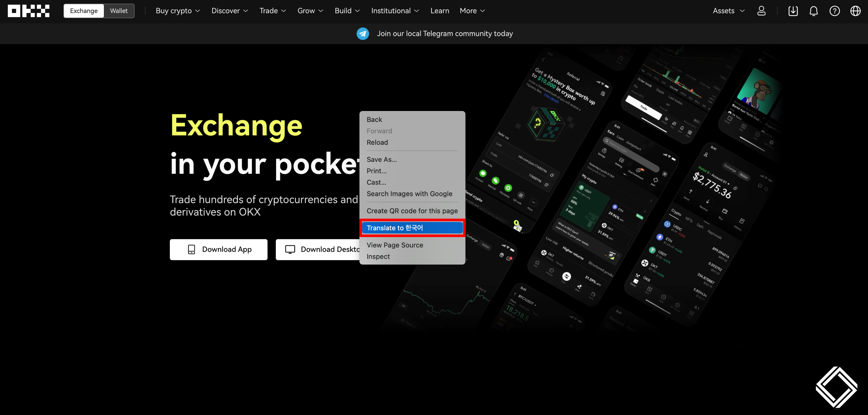Select Translate to 한국어 in context menu
Image resolution: width=868 pixels, height=415 pixels.
coord(412,228)
